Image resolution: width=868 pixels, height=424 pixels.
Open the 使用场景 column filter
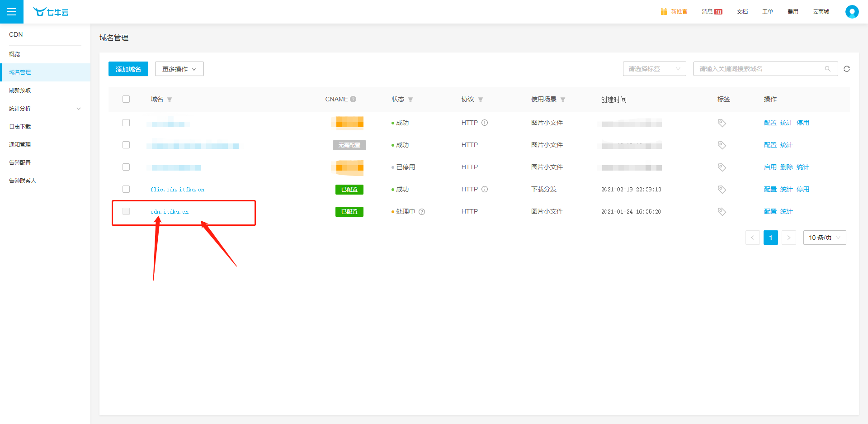563,100
